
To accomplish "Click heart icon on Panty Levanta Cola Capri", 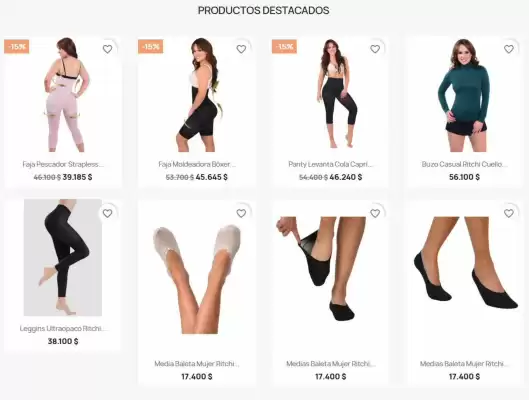I will (375, 49).
